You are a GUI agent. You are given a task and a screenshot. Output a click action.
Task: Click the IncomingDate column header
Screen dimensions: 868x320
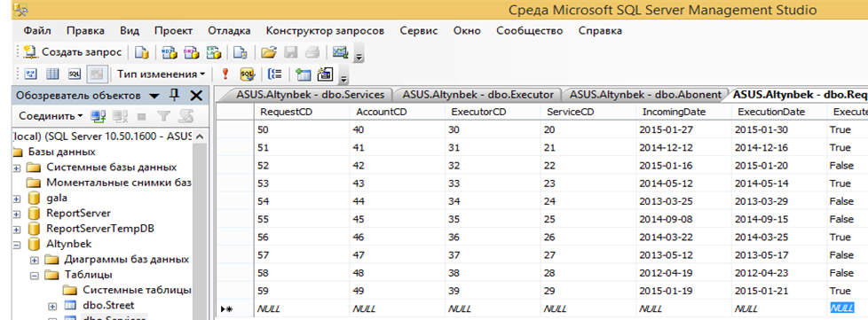tap(683, 112)
